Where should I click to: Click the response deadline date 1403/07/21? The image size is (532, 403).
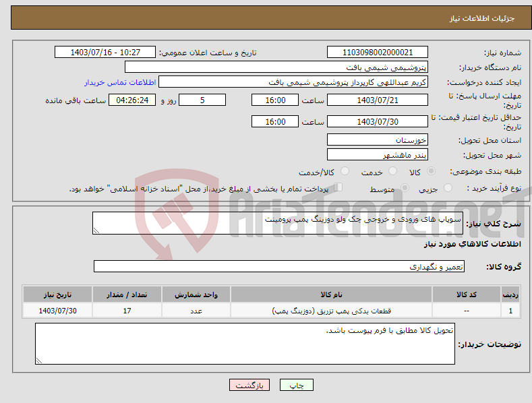378,100
